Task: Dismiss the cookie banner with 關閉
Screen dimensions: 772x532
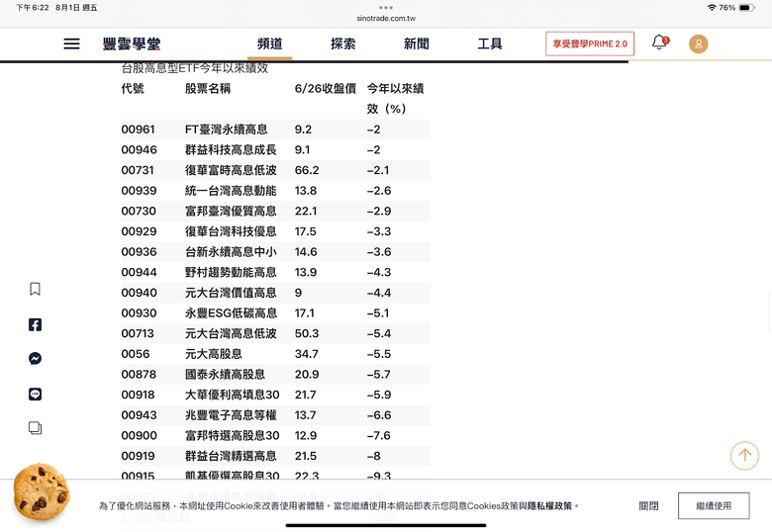Action: [x=648, y=505]
